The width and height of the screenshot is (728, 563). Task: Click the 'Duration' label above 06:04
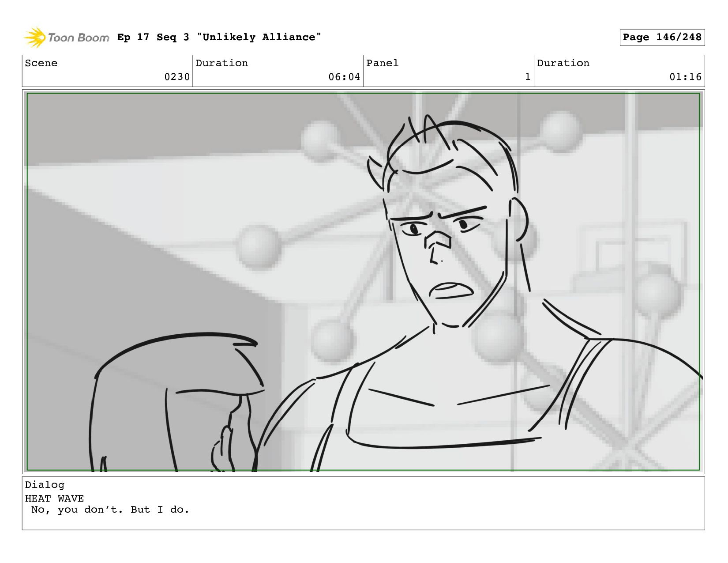pos(221,63)
